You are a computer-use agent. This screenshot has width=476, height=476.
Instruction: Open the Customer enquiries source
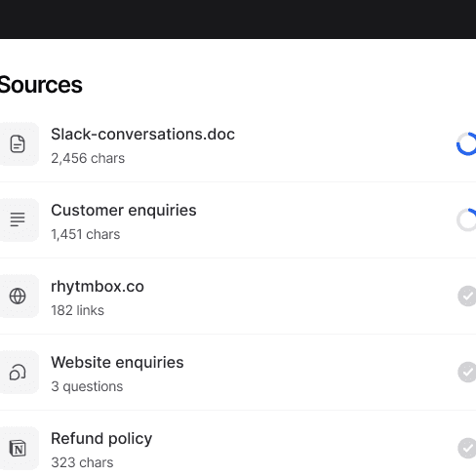pos(124,211)
